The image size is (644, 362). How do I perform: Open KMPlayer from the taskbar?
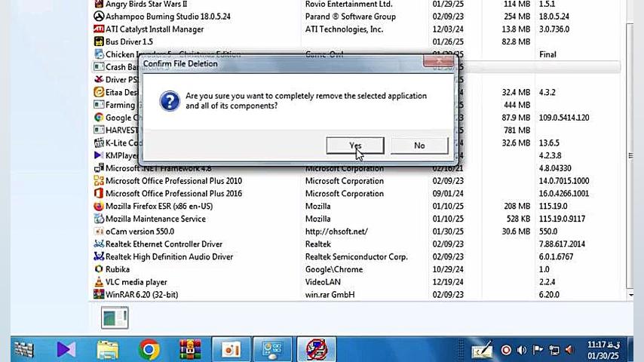[x=66, y=350]
